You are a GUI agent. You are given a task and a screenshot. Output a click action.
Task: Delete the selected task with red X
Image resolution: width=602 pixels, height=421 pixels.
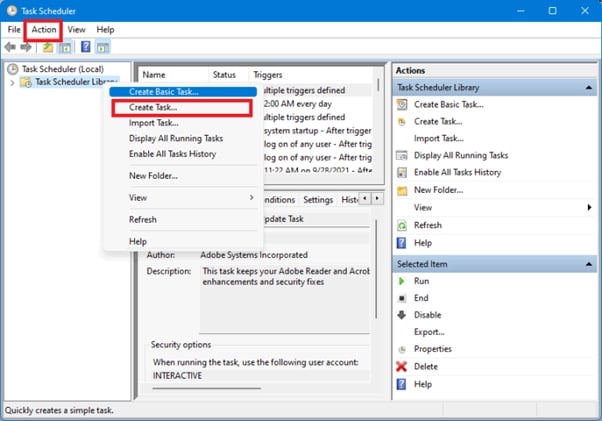tap(427, 366)
